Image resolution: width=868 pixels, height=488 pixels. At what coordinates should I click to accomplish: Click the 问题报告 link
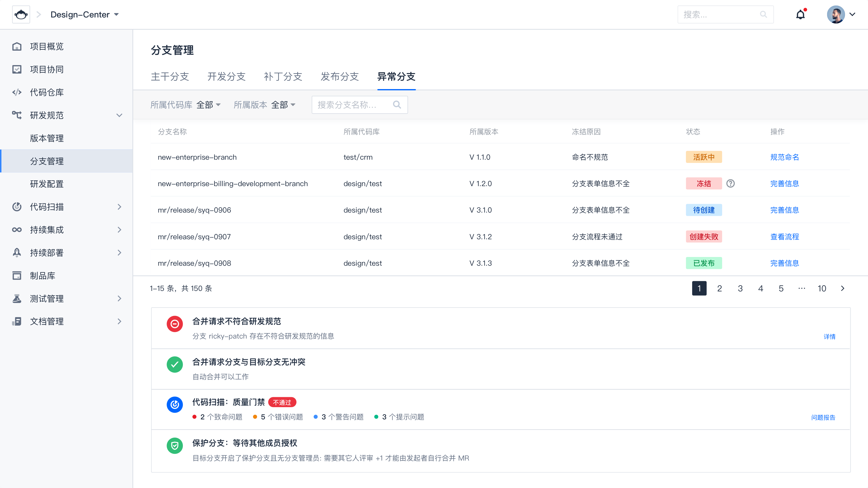(x=823, y=418)
